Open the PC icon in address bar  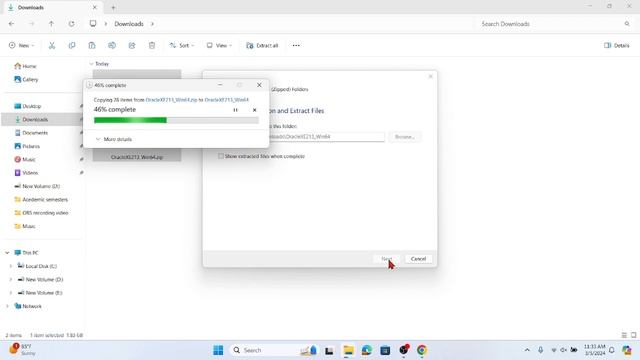[93, 24]
